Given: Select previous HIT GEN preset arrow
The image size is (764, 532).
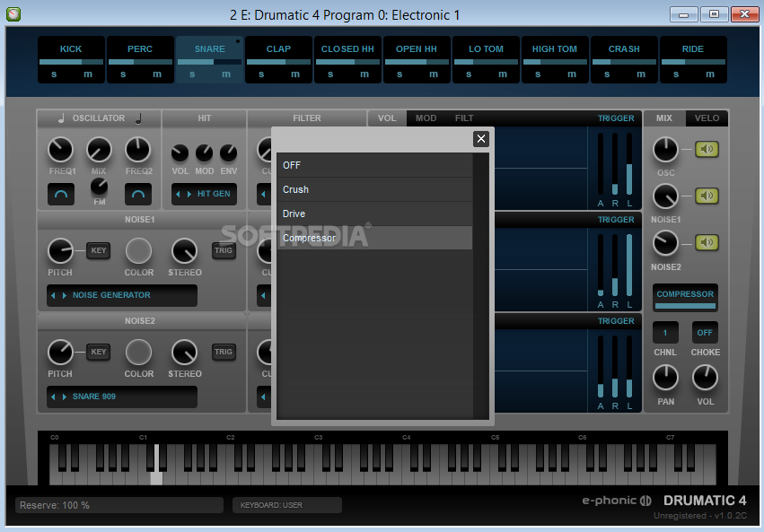Looking at the screenshot, I should [178, 194].
